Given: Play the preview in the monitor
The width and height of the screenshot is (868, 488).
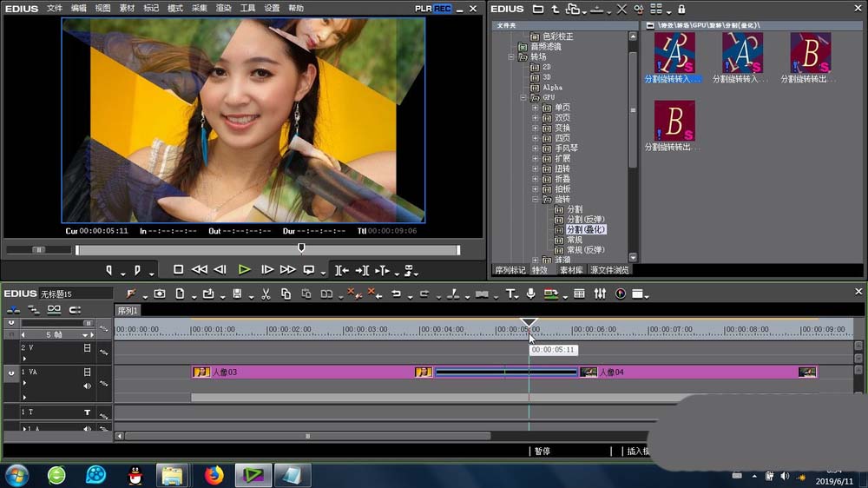Looking at the screenshot, I should point(244,270).
